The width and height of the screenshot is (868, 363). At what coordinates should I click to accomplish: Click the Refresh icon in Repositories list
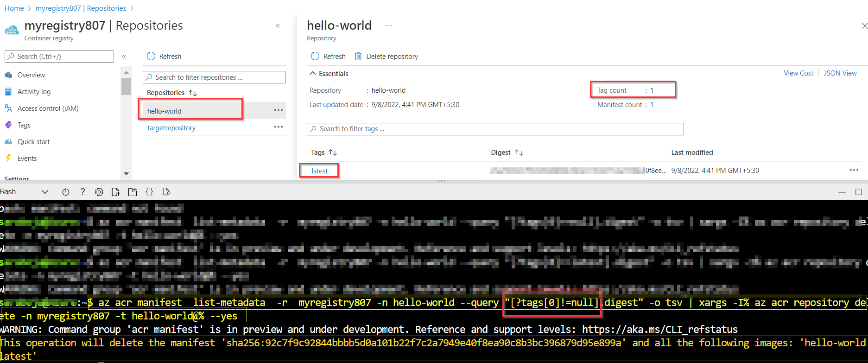pyautogui.click(x=151, y=56)
